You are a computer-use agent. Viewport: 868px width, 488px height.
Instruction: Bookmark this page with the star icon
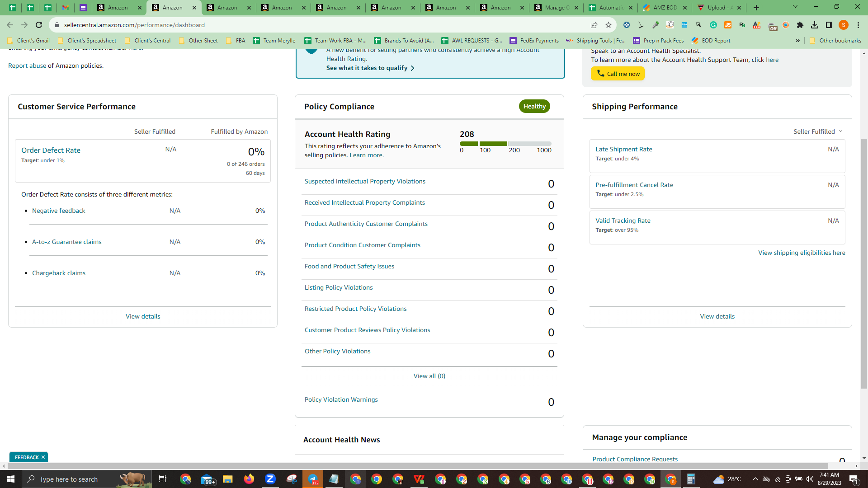(609, 25)
